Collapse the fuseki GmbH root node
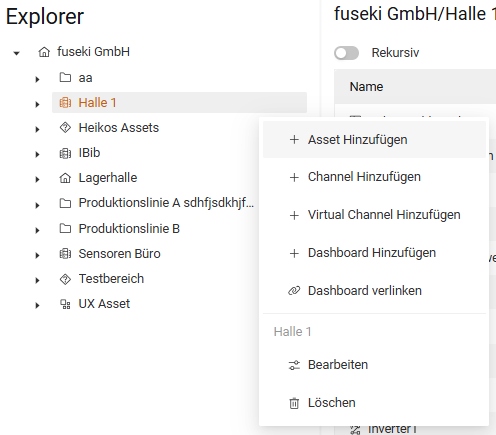 point(16,53)
